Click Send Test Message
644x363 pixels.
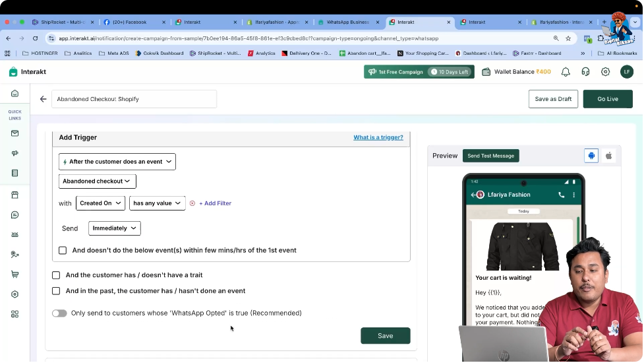coord(491,156)
